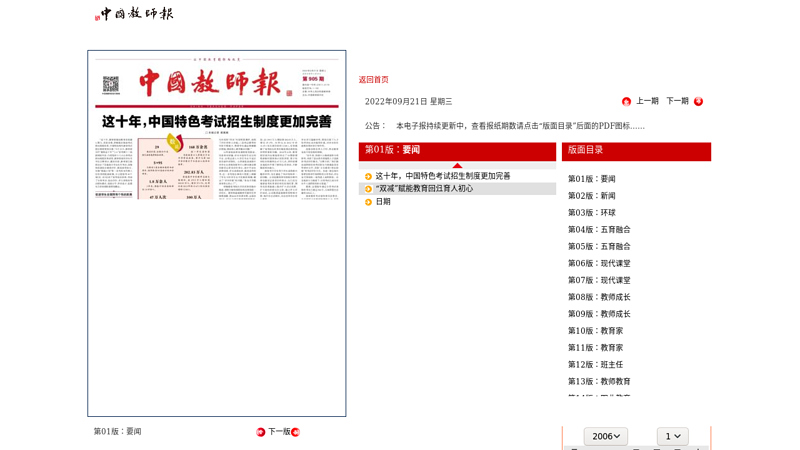Image resolution: width=800 pixels, height=450 pixels.
Task: Click the 版面目录 red header
Action: (636, 152)
